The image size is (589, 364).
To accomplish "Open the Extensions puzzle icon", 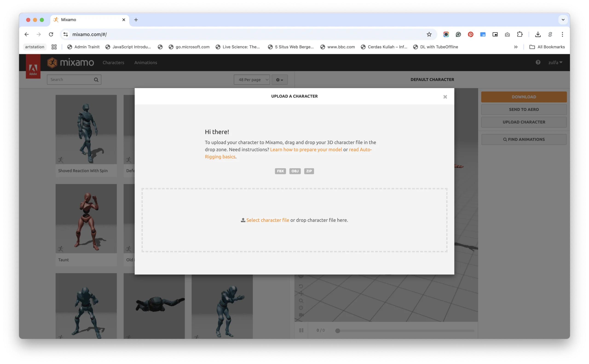I will click(520, 35).
